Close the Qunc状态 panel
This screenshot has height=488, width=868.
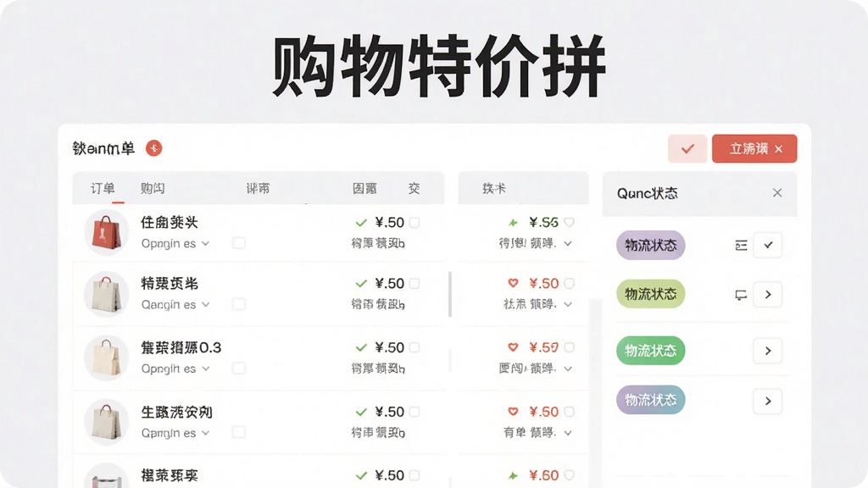(777, 192)
